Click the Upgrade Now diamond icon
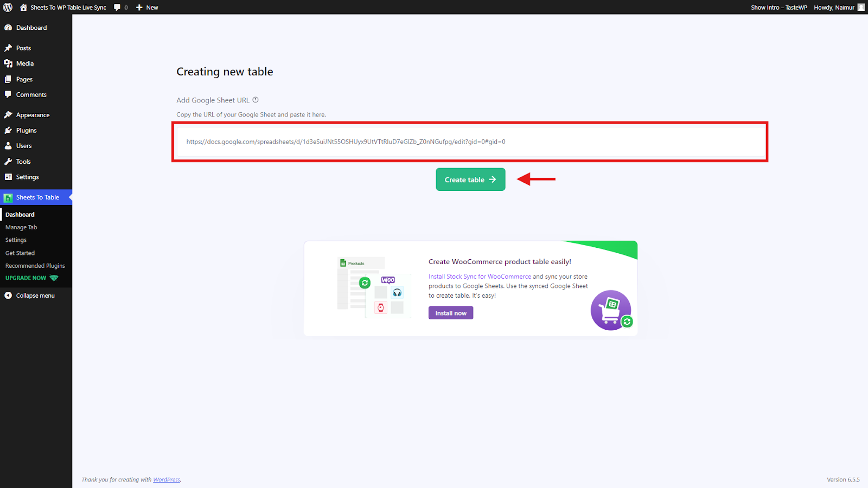The width and height of the screenshot is (868, 488). coord(54,278)
